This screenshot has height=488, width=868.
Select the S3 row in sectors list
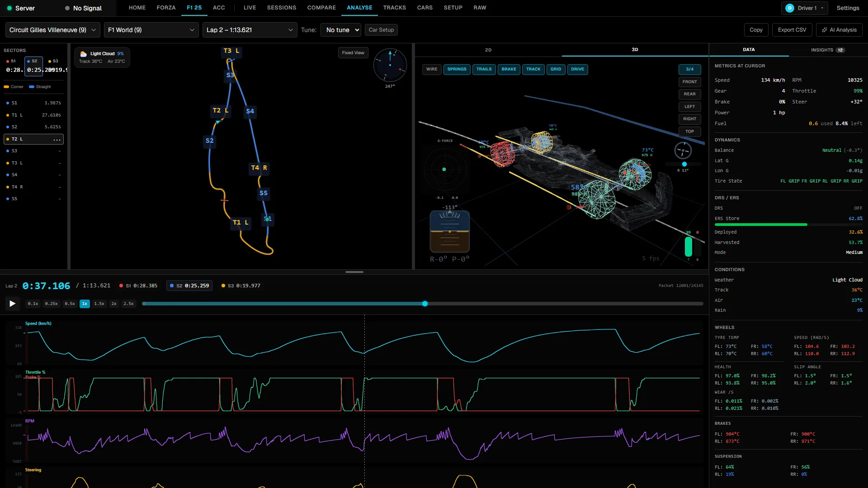point(33,151)
